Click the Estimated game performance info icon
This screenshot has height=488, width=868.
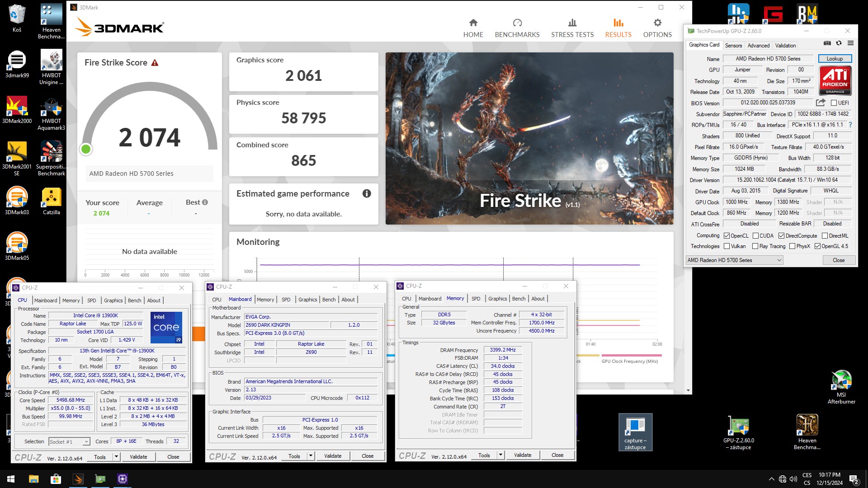click(367, 193)
